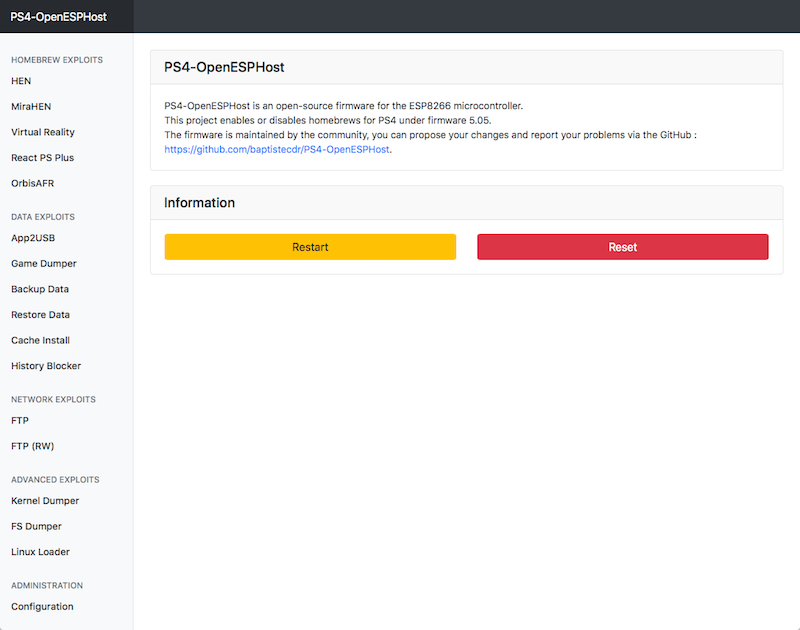Launch the Game Dumper entry
The height and width of the screenshot is (630, 800).
click(x=44, y=264)
